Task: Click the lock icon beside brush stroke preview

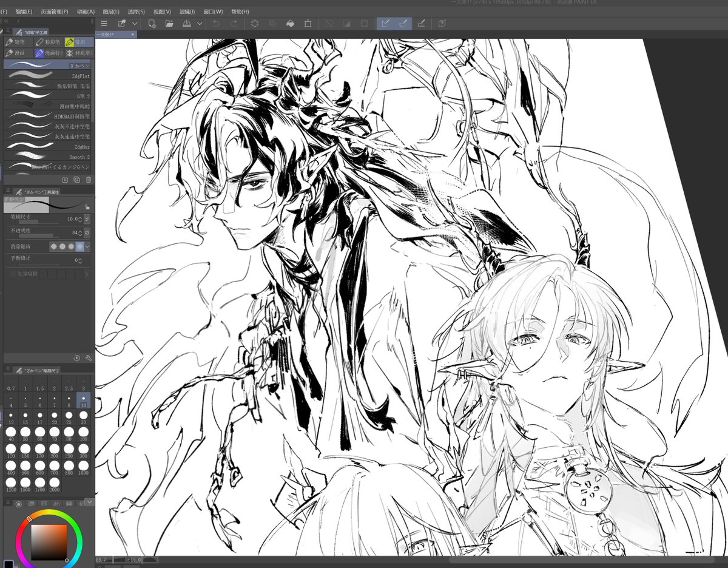Action: 87,206
